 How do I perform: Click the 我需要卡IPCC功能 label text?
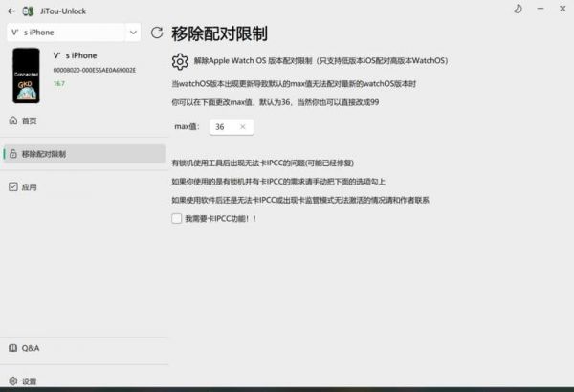point(221,219)
